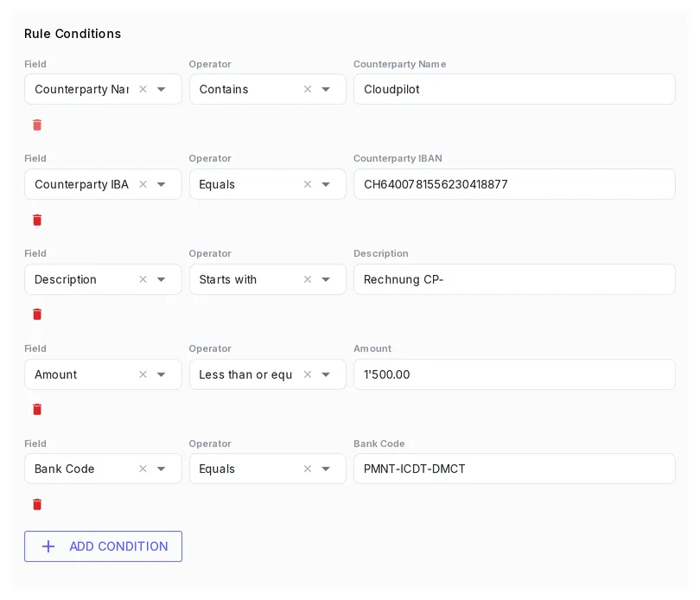Image resolution: width=700 pixels, height=600 pixels.
Task: Expand the Less than or equal operator dropdown
Action: pos(326,374)
